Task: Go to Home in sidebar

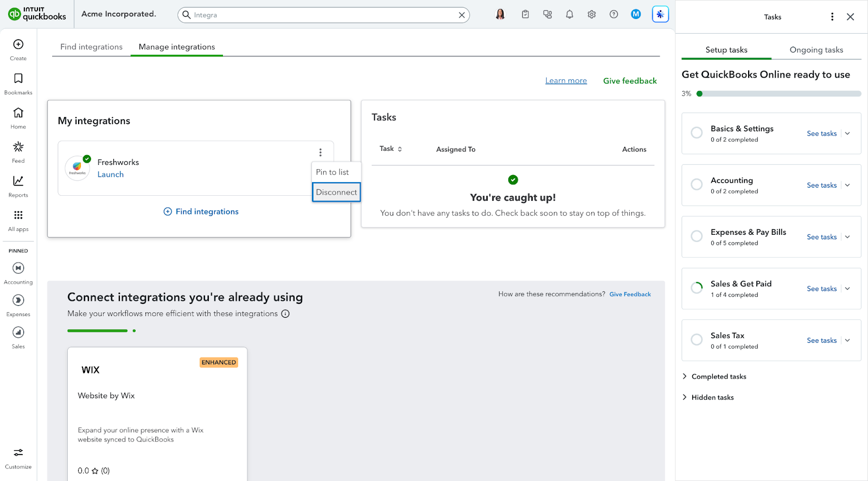Action: 18,118
